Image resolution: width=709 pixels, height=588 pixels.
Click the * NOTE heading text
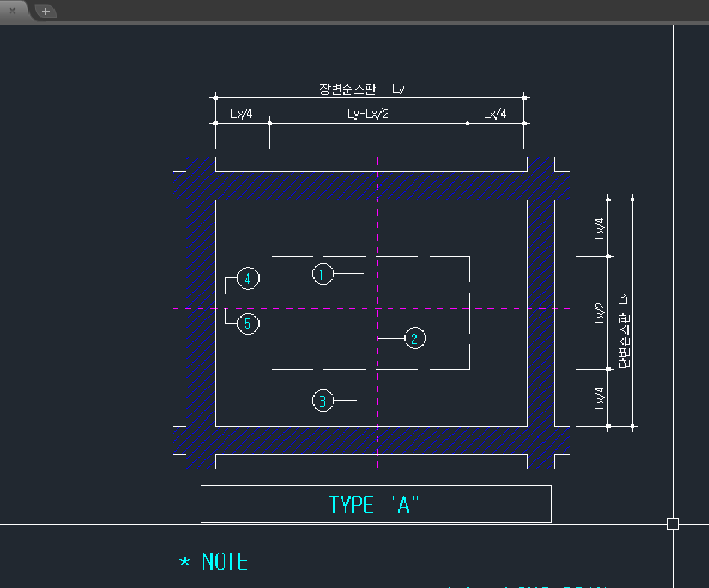click(214, 562)
